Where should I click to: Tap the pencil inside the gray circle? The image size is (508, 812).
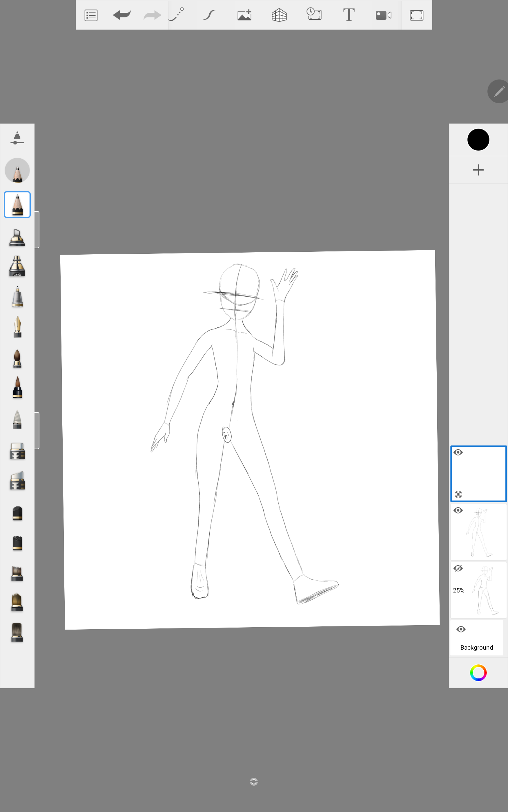[x=17, y=171]
